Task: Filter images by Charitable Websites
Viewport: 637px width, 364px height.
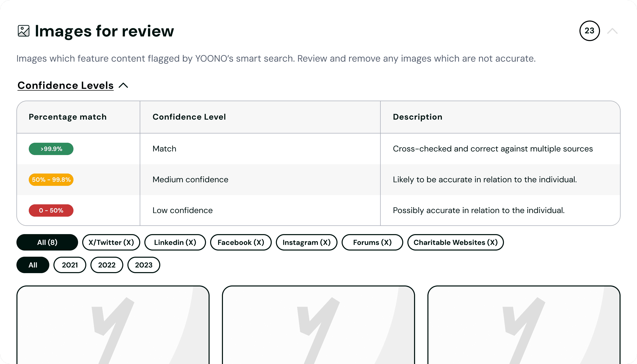Action: click(456, 242)
